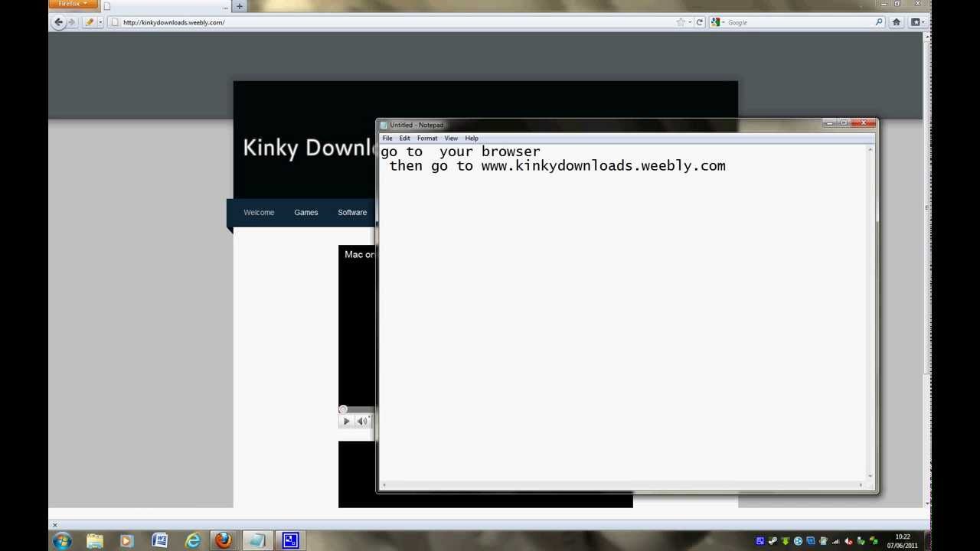Screen dimensions: 980x551
Task: Open the Windows Start menu
Action: point(62,540)
